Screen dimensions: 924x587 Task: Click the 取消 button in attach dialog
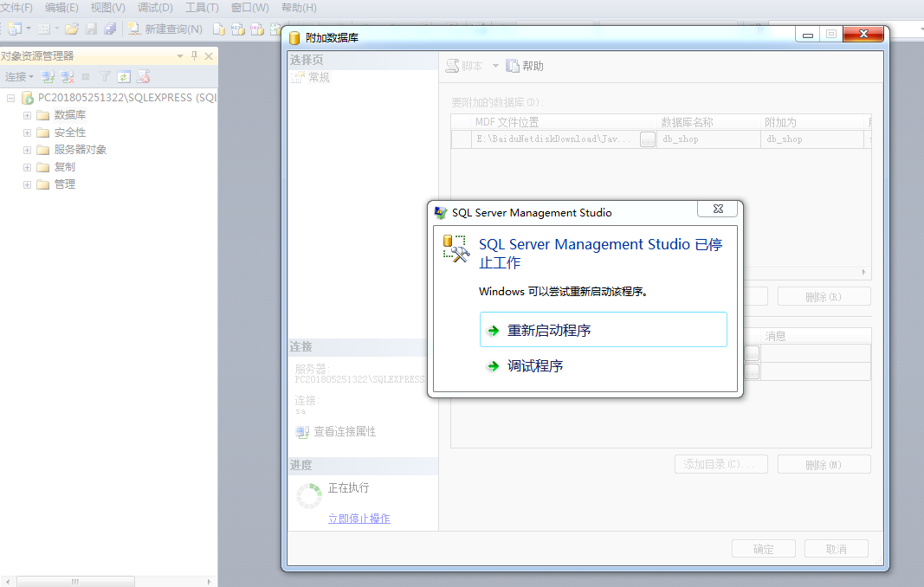[x=837, y=549]
